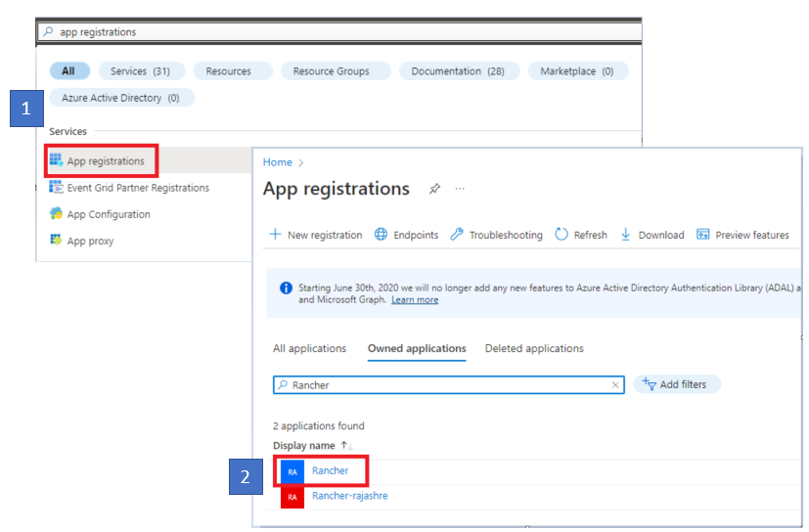809x532 pixels.
Task: Open the ellipsis more options menu
Action: [460, 189]
